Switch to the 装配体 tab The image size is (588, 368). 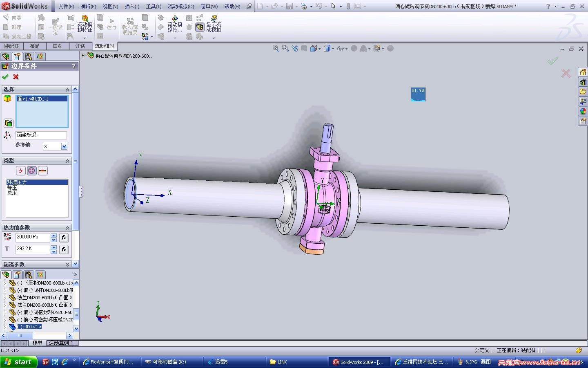click(x=12, y=46)
